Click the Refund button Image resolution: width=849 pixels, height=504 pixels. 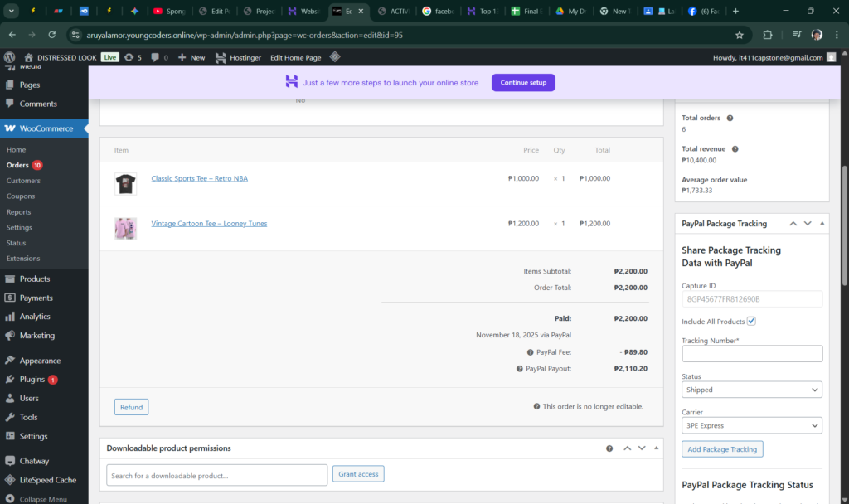(x=131, y=407)
